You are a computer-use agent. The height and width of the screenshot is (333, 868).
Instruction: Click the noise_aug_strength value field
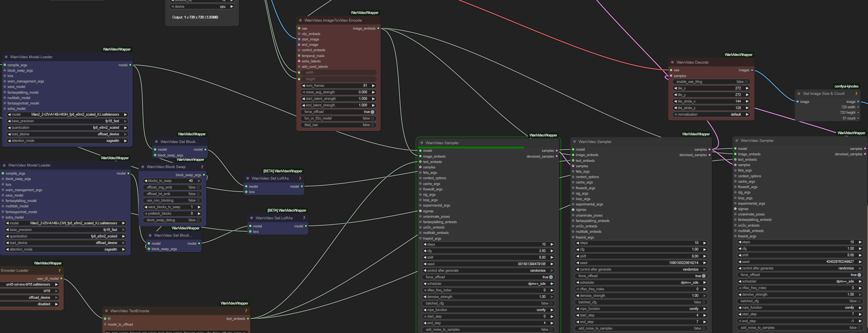coord(338,92)
